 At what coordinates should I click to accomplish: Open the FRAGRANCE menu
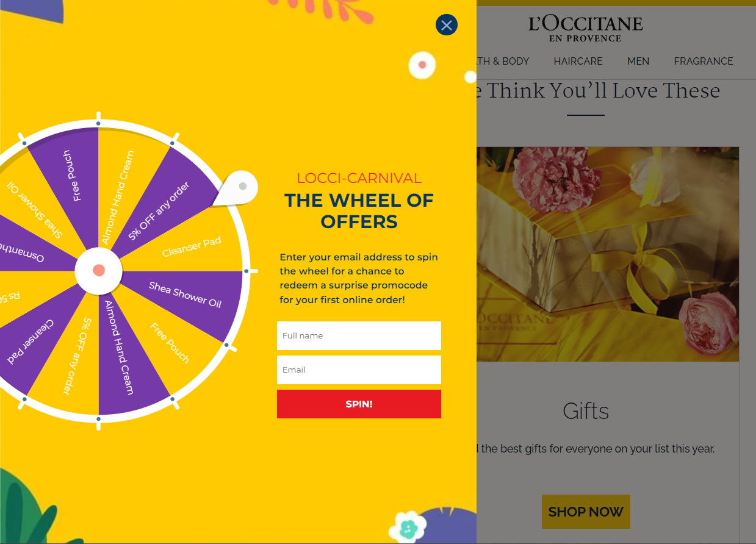704,61
